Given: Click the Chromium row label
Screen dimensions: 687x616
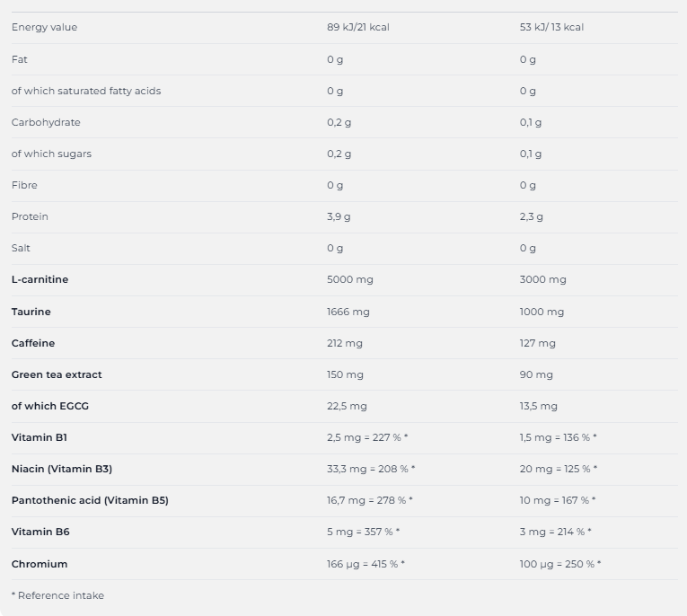Looking at the screenshot, I should [x=40, y=564].
